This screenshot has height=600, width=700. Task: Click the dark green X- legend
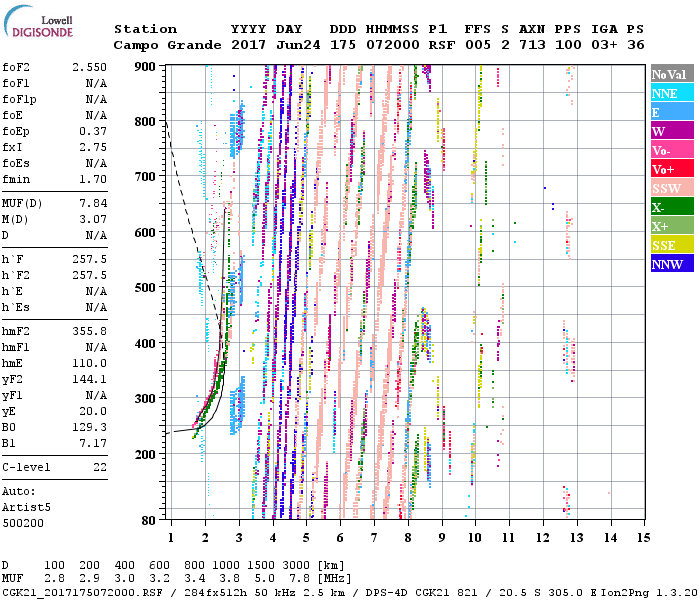click(672, 207)
